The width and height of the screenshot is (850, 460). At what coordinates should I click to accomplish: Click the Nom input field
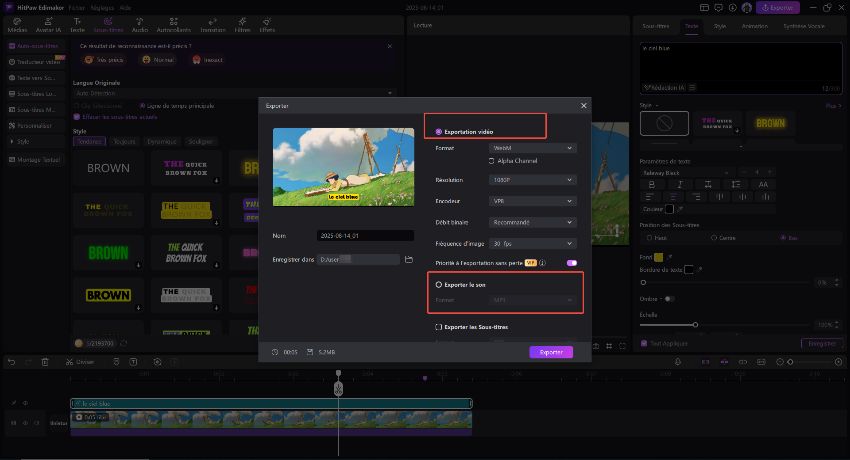pos(364,236)
